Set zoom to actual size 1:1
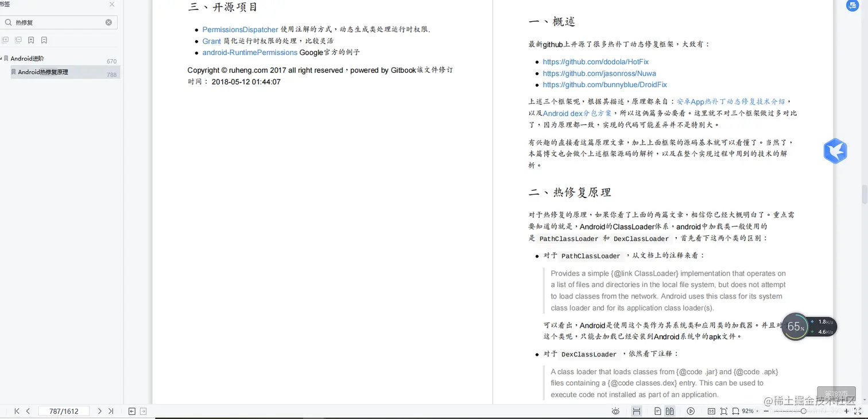The width and height of the screenshot is (868, 419). 711,411
